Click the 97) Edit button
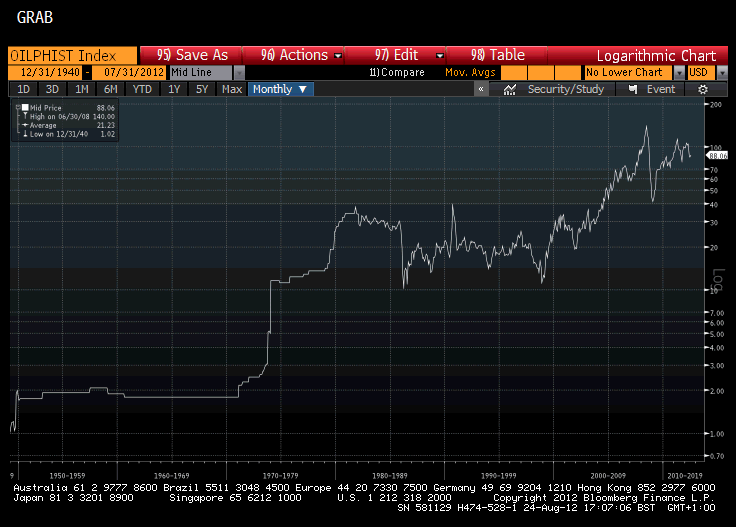Image resolution: width=736 pixels, height=527 pixels. pyautogui.click(x=396, y=55)
